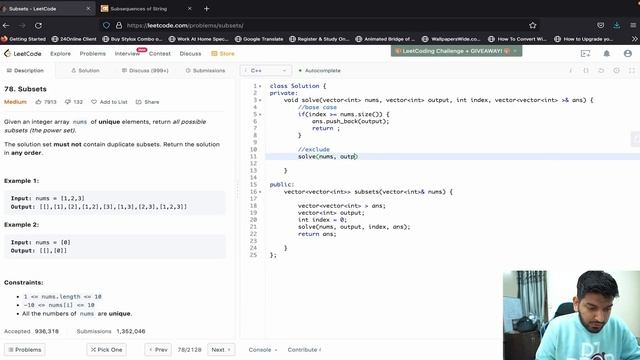Open Explore in navigation
Viewport: 640px width, 360px height.
(60, 53)
